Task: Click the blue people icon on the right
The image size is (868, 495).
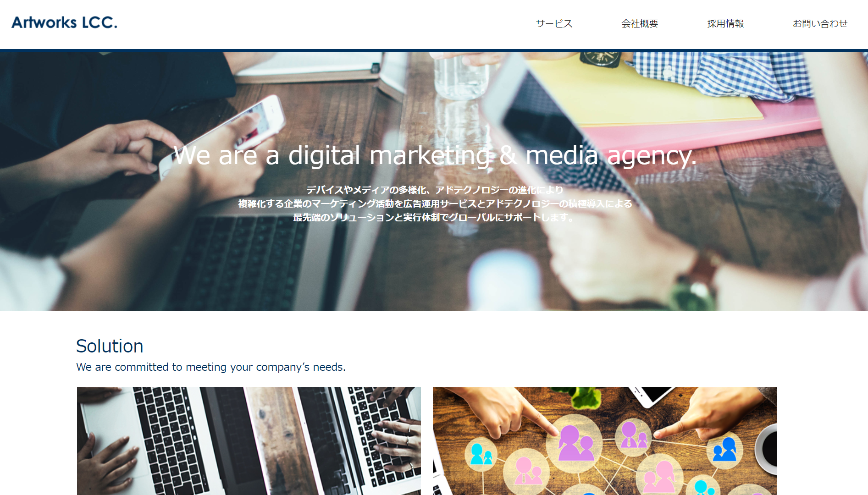Action: [724, 449]
